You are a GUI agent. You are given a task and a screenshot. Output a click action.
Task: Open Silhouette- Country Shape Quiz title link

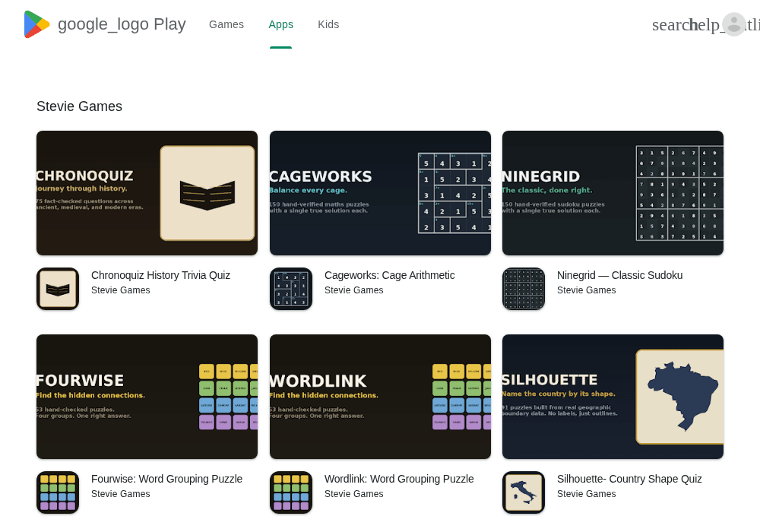point(629,479)
